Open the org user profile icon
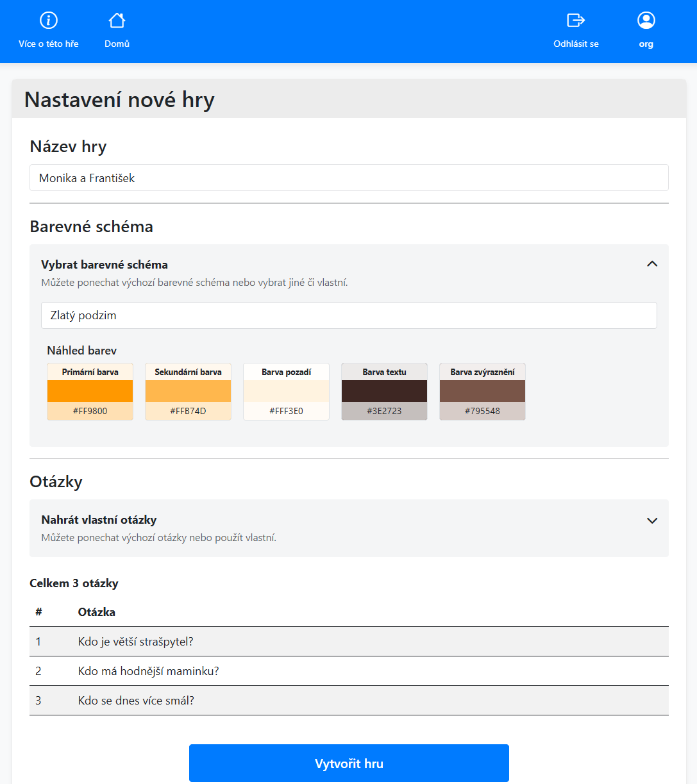This screenshot has width=697, height=784. (x=646, y=21)
